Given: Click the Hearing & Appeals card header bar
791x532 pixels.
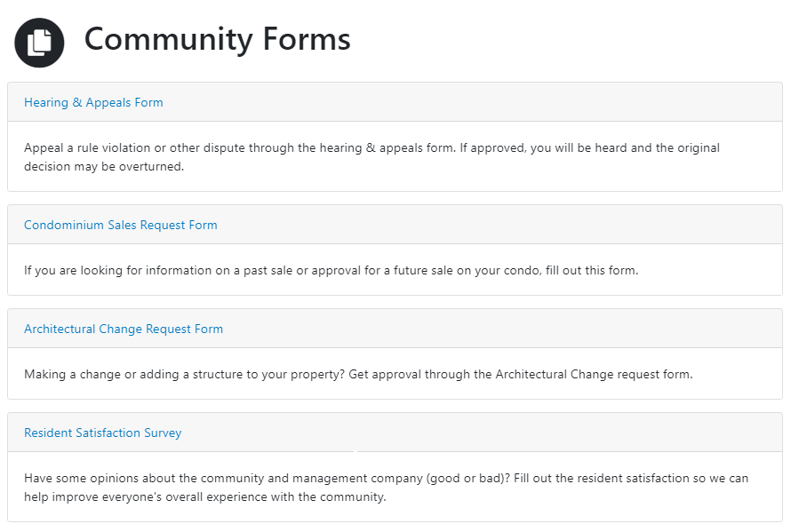Looking at the screenshot, I should click(395, 102).
